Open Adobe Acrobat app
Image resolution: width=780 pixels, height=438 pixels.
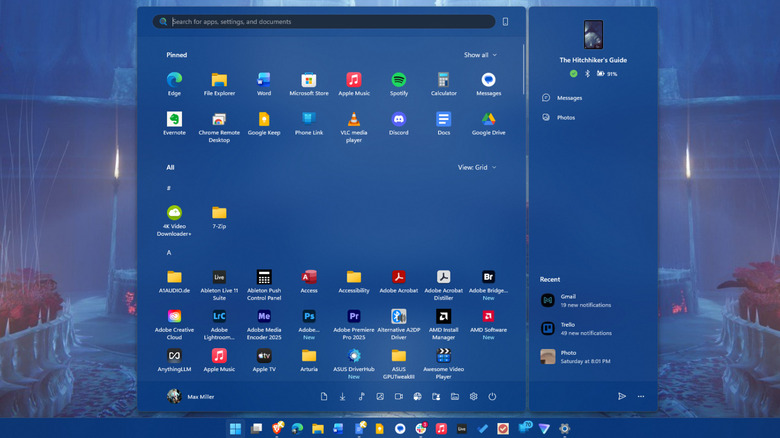[398, 281]
